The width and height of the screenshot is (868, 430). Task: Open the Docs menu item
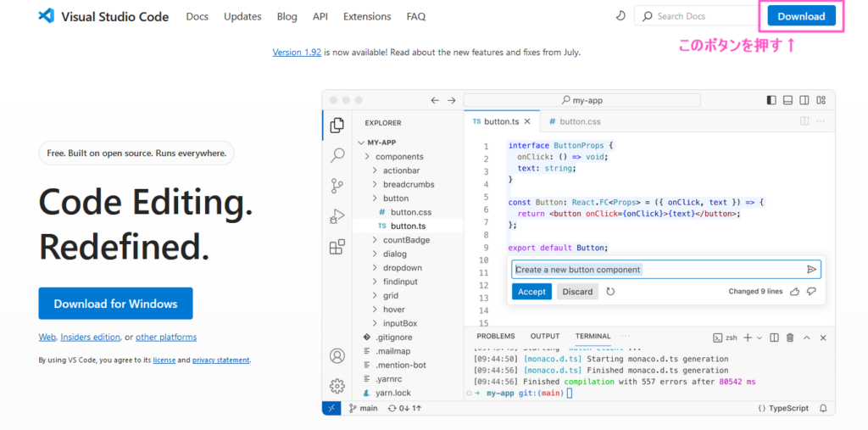(197, 17)
